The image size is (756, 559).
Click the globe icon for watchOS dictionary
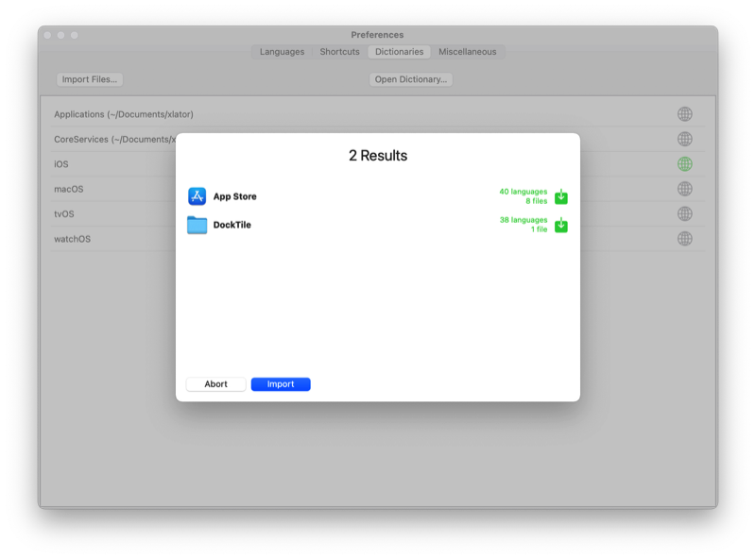[x=685, y=239]
